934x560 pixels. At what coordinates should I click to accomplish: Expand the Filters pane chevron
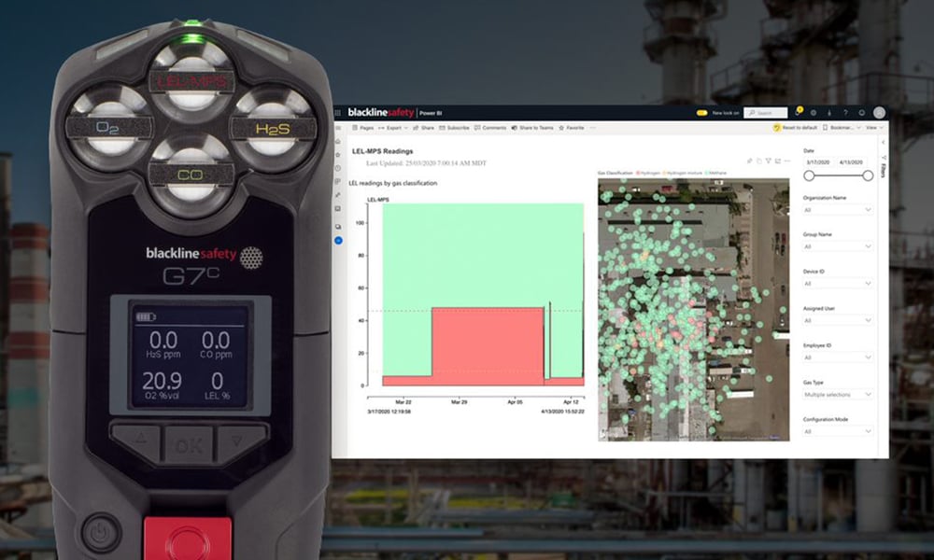pyautogui.click(x=883, y=142)
